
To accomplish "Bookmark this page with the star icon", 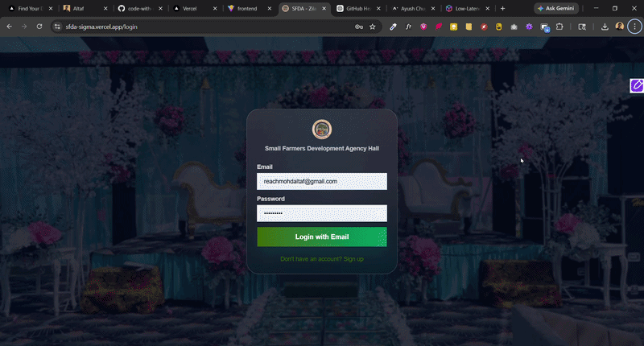I will click(373, 27).
